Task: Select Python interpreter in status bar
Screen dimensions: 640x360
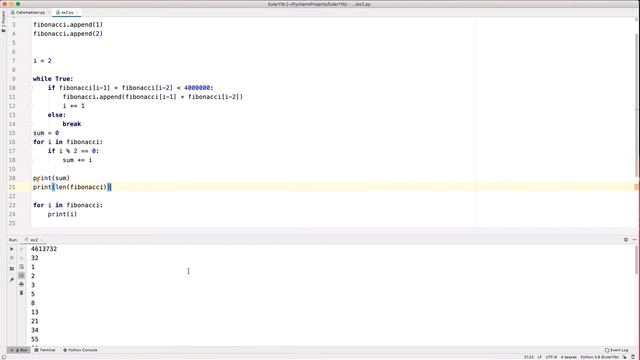Action: tap(600, 357)
